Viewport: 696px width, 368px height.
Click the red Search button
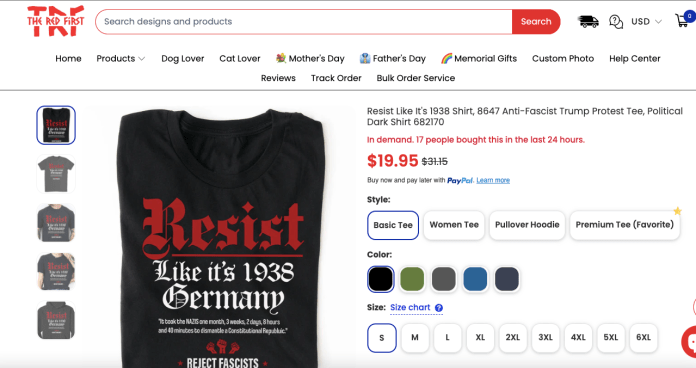coord(536,21)
